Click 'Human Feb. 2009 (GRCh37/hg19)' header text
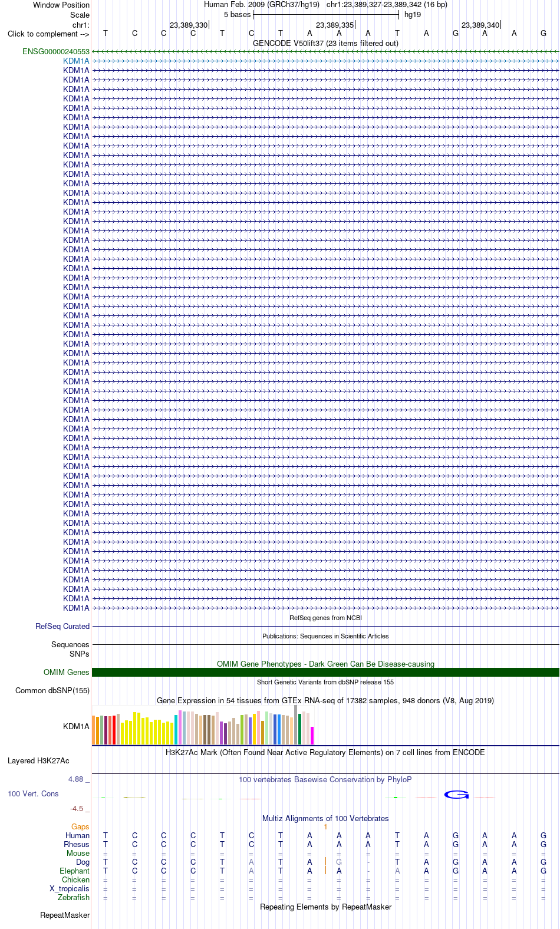Screen dimensions: 560x929 pos(262,5)
